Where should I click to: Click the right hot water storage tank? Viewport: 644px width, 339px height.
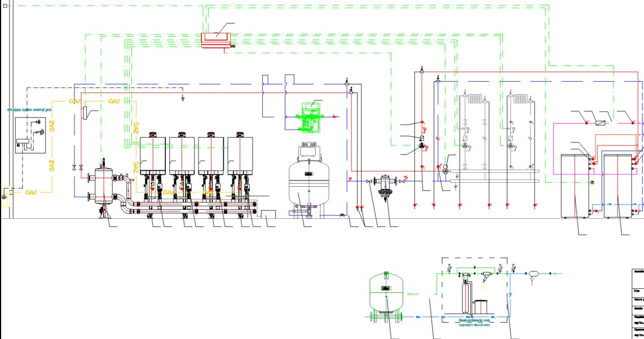pyautogui.click(x=618, y=186)
